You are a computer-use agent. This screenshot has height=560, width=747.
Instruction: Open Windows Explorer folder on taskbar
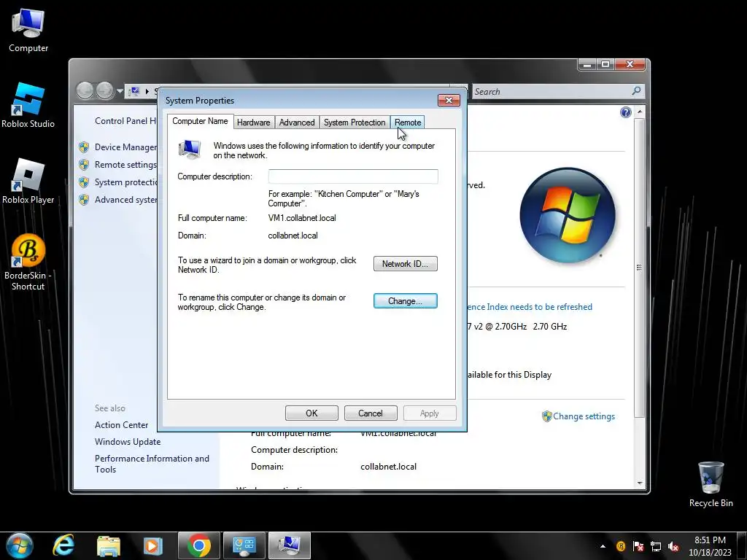point(109,545)
